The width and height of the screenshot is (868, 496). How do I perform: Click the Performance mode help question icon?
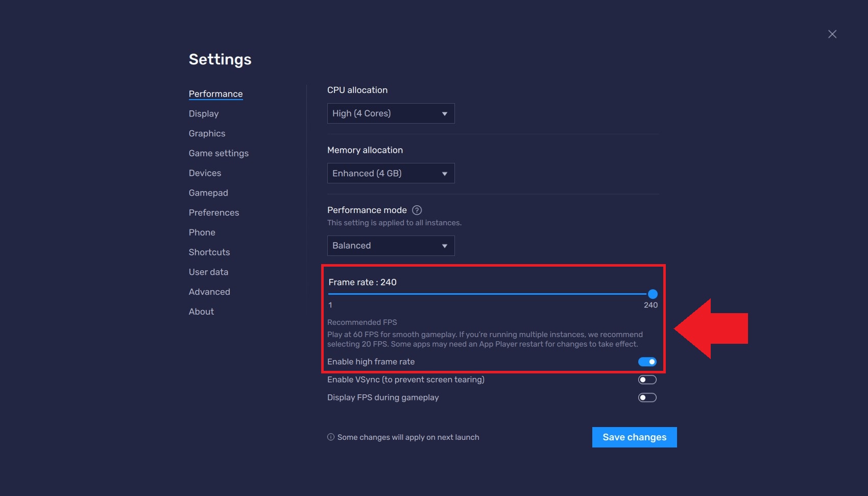click(x=417, y=210)
